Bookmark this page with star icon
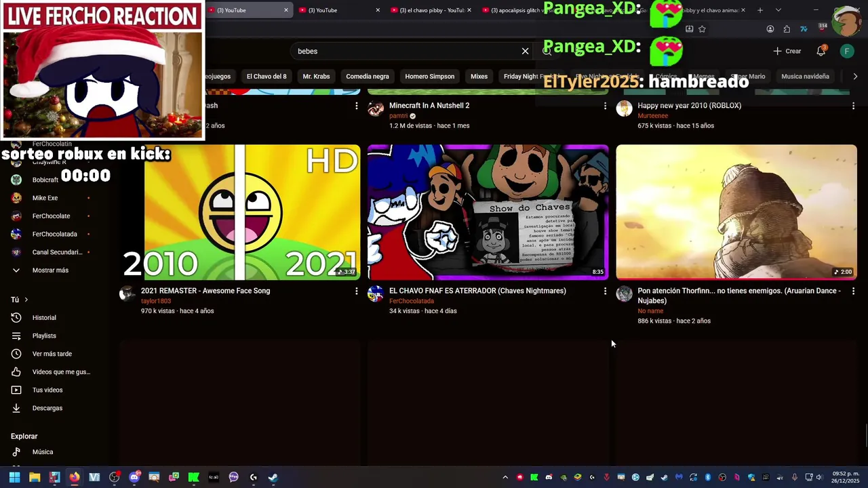Screen dimensions: 868x488 tap(702, 29)
